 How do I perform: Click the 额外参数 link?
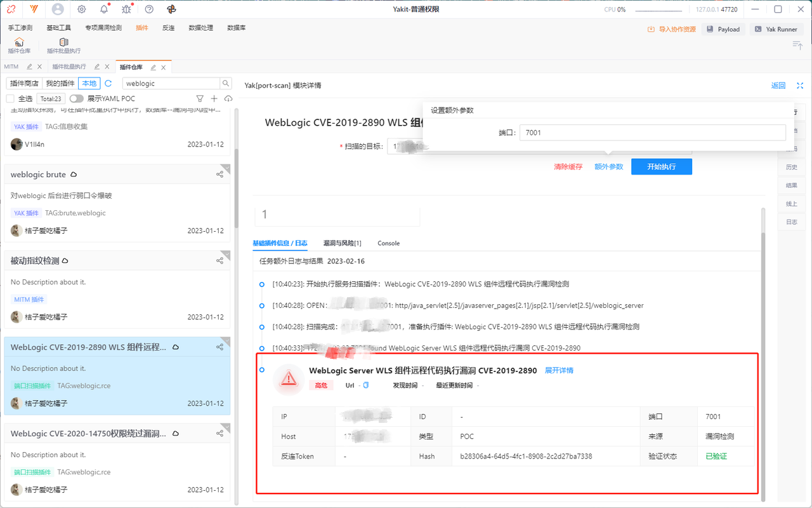609,166
